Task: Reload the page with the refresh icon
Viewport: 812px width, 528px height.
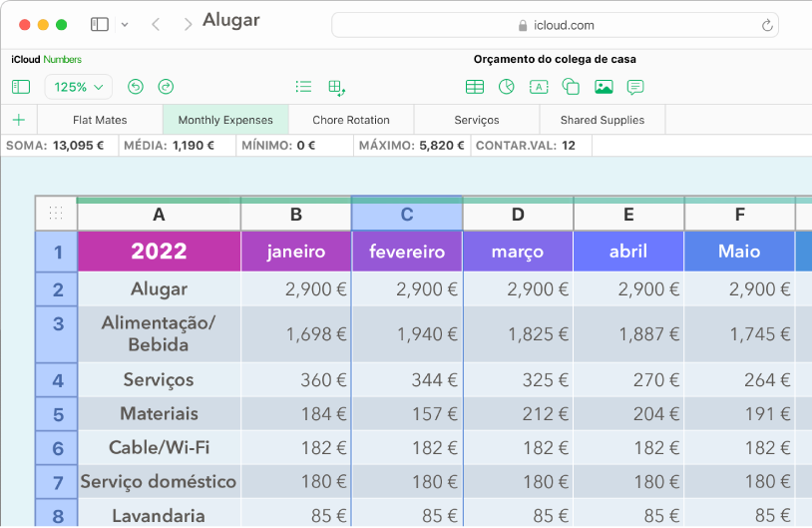Action: click(x=767, y=25)
